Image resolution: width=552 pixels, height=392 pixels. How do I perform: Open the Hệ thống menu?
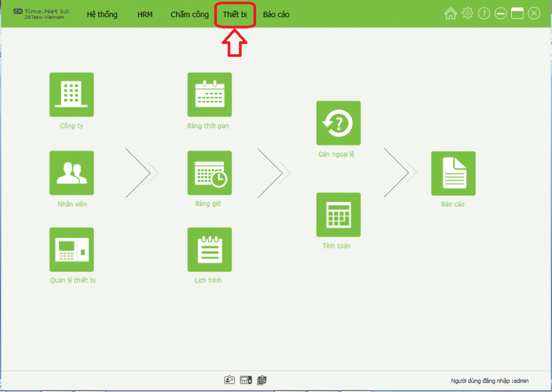click(102, 14)
